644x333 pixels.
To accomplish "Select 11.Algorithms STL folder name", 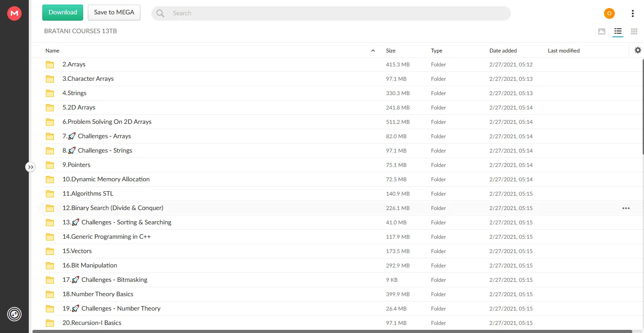I will pyautogui.click(x=88, y=193).
